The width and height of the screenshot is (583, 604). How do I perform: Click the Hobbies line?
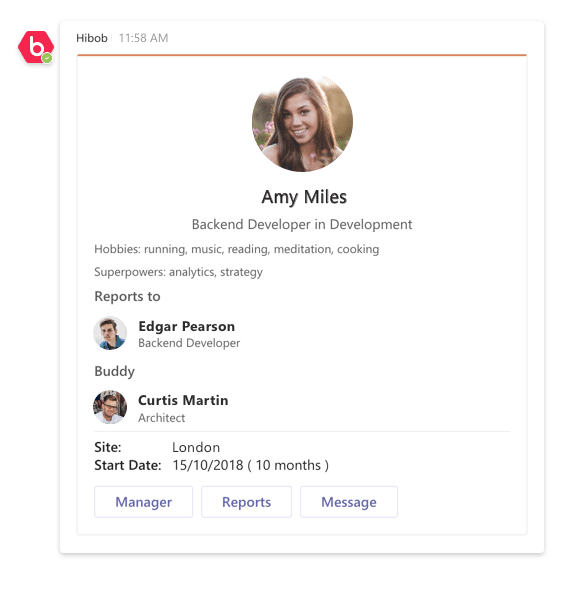point(237,249)
